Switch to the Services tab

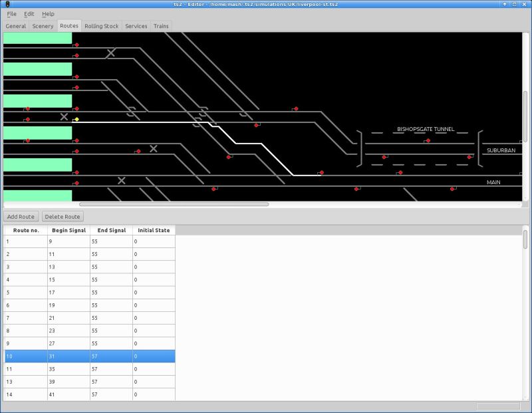(x=136, y=26)
